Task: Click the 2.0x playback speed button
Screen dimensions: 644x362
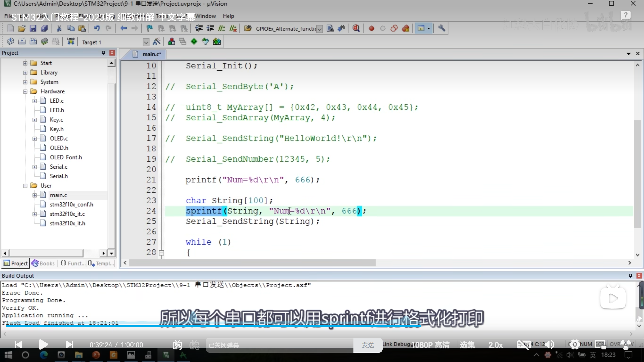Action: [495, 345]
